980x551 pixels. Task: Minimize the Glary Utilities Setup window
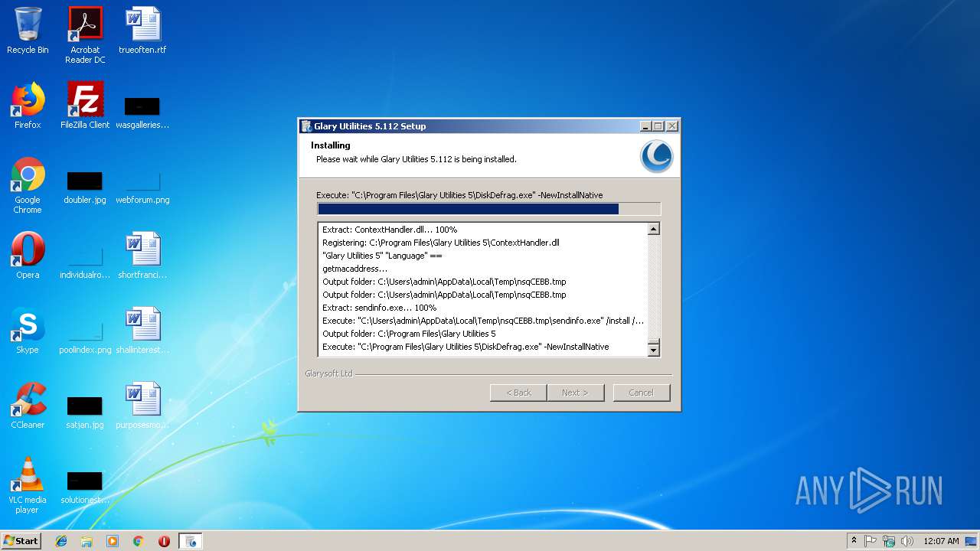pos(645,126)
